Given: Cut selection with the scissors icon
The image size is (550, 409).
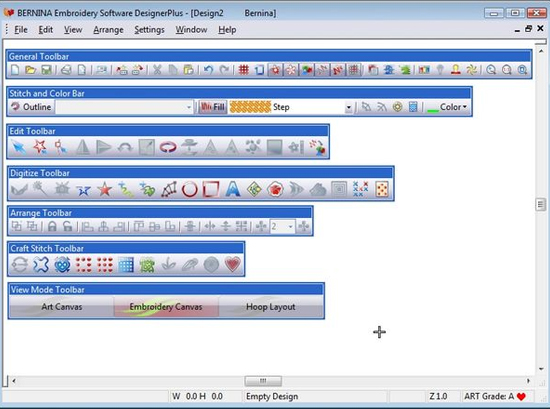Looking at the screenshot, I should click(x=157, y=70).
